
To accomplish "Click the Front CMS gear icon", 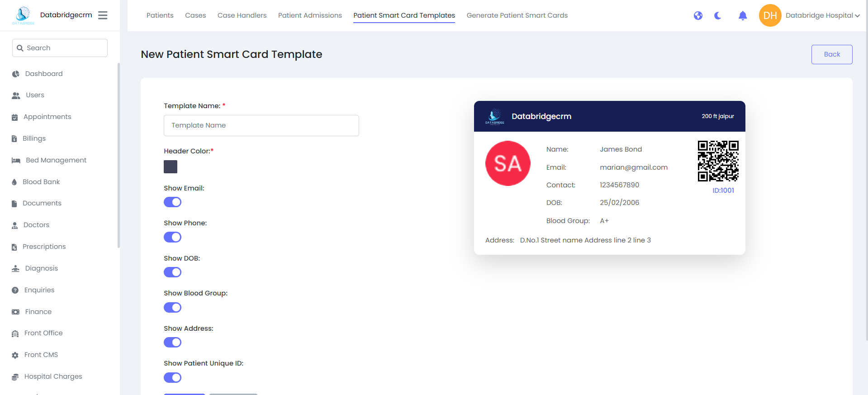I will (15, 355).
